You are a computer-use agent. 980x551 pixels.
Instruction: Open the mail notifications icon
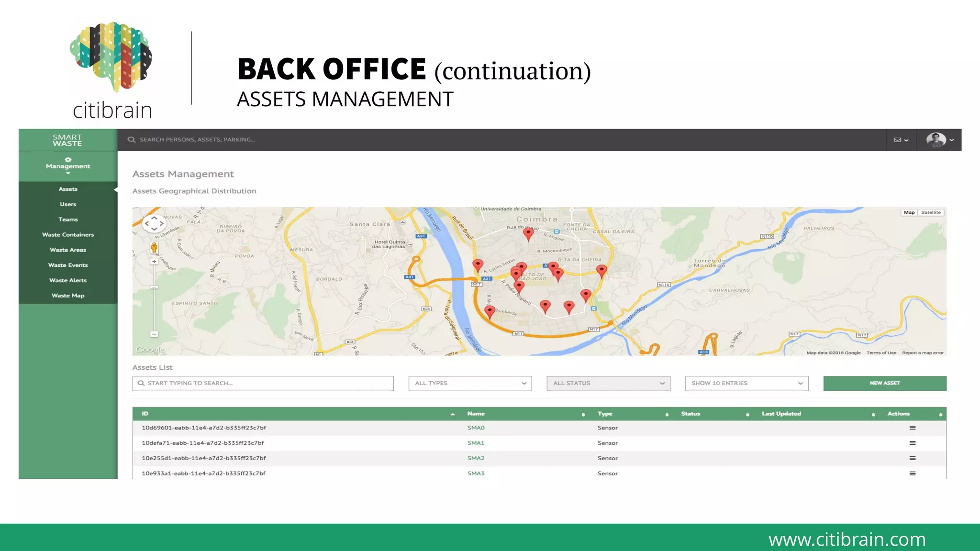pos(897,140)
